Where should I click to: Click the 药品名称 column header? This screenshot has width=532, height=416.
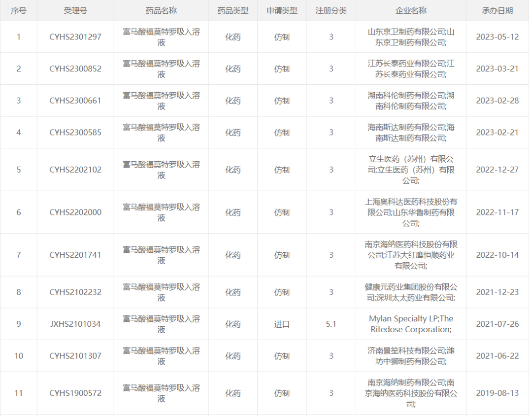[161, 11]
